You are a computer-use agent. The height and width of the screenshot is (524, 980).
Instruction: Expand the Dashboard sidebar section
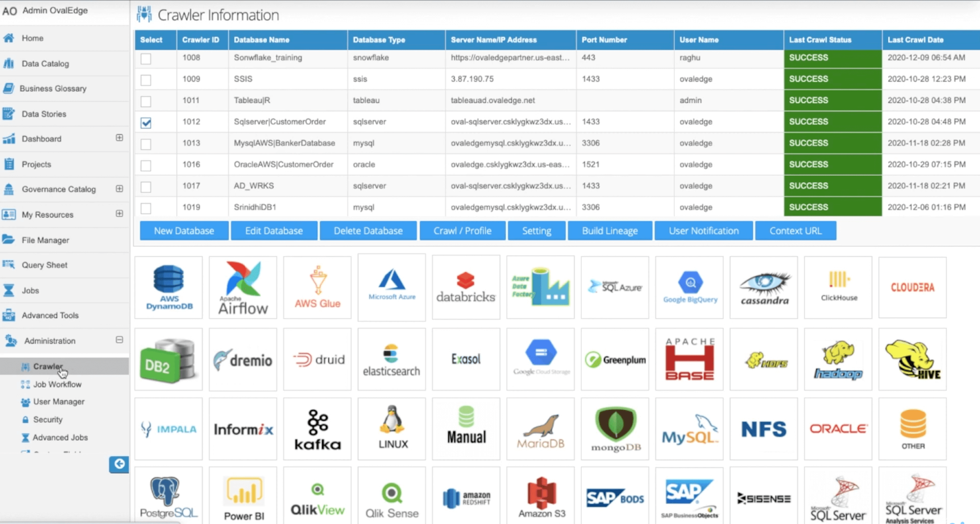click(119, 138)
